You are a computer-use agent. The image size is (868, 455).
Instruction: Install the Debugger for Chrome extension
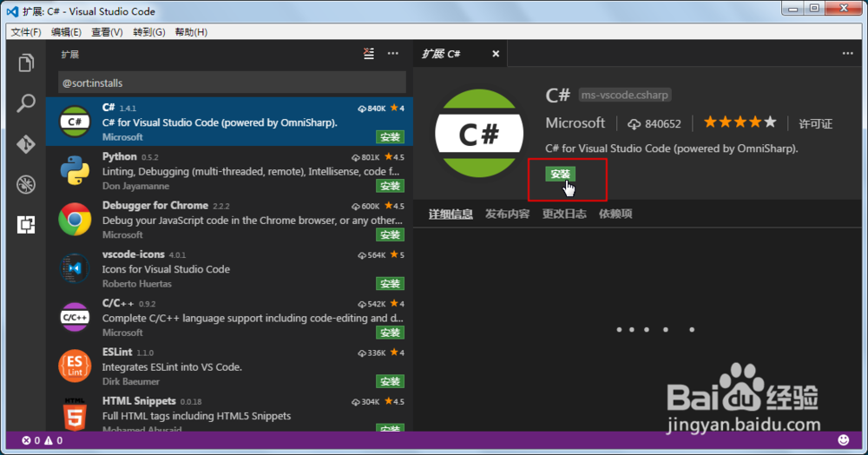[x=390, y=234]
